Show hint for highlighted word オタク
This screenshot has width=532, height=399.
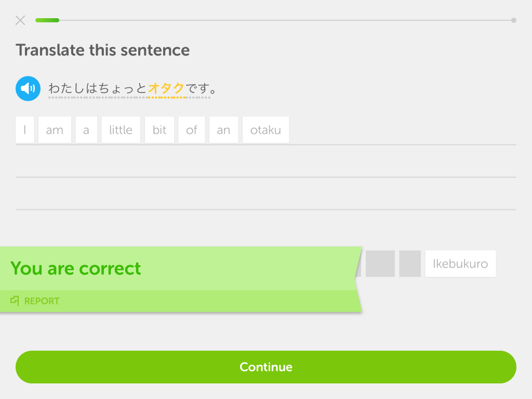(166, 88)
